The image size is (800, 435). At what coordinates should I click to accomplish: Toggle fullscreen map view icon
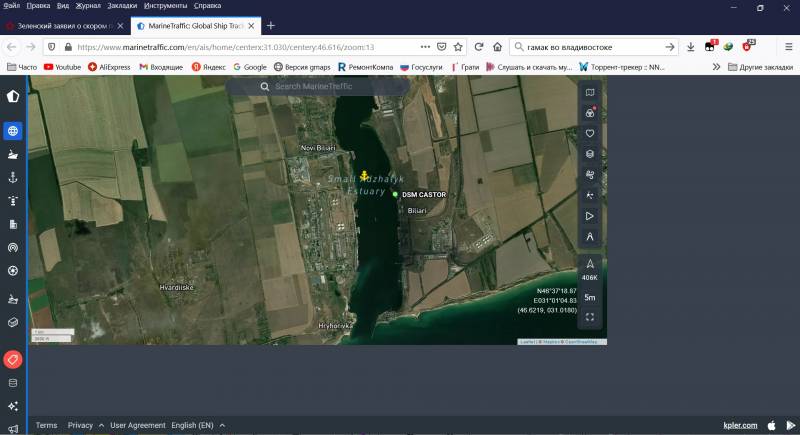coord(590,317)
